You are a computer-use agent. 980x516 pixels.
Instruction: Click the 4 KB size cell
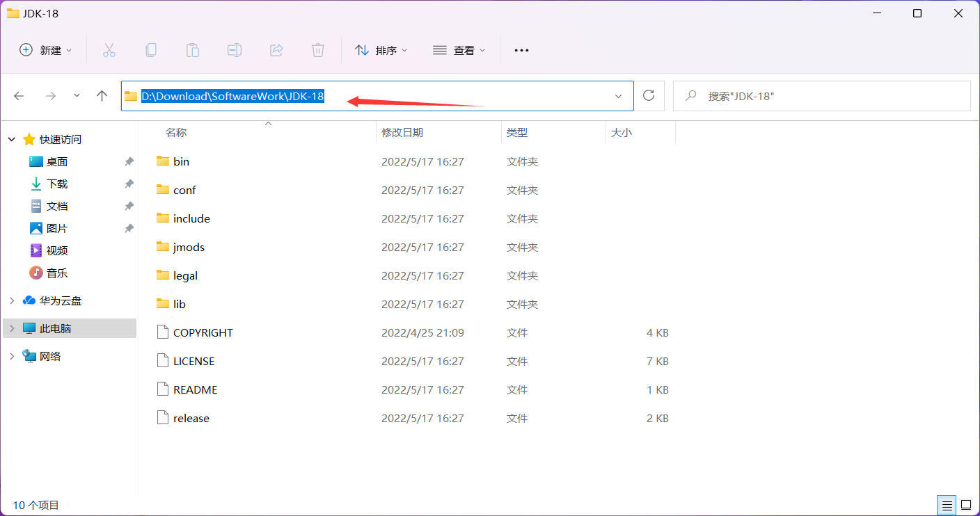point(658,332)
